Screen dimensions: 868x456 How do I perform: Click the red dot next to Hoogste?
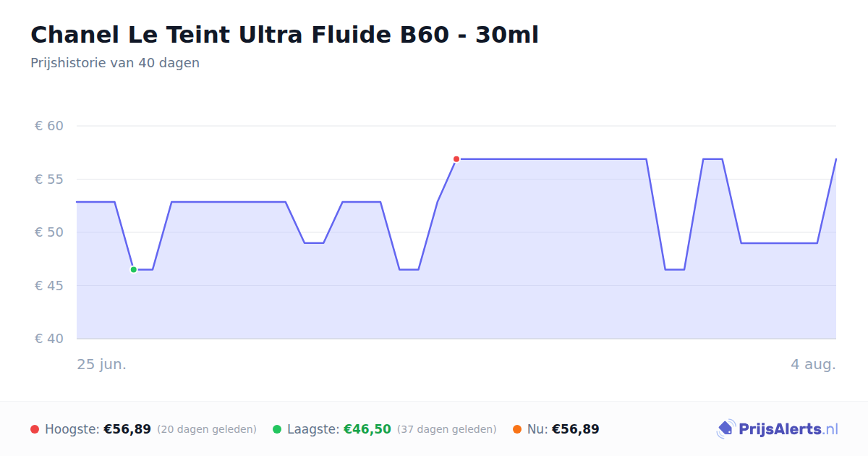pyautogui.click(x=35, y=429)
